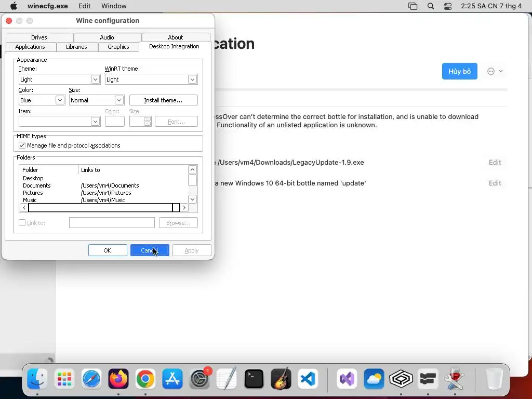
Task: Click the Apply button
Action: click(192, 250)
